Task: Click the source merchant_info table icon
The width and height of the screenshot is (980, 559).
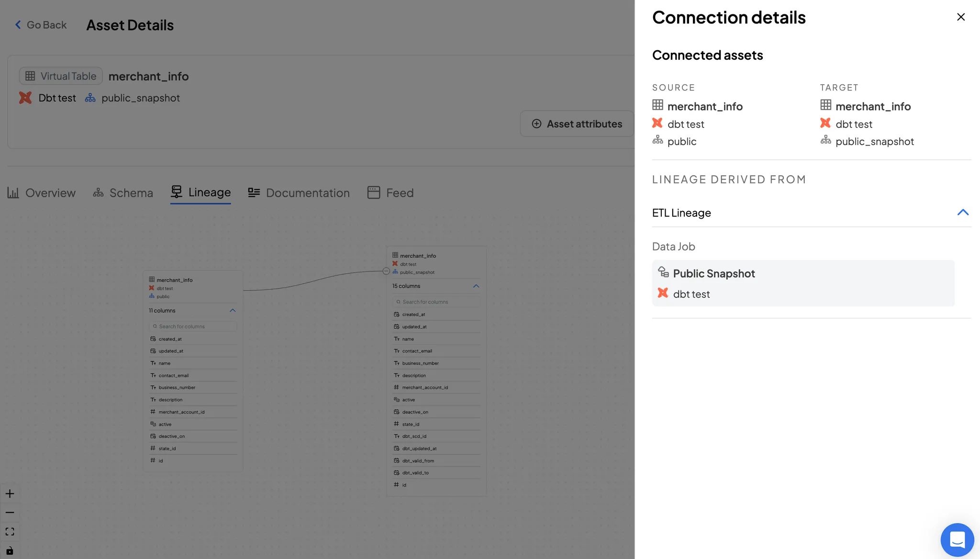Action: 657,105
